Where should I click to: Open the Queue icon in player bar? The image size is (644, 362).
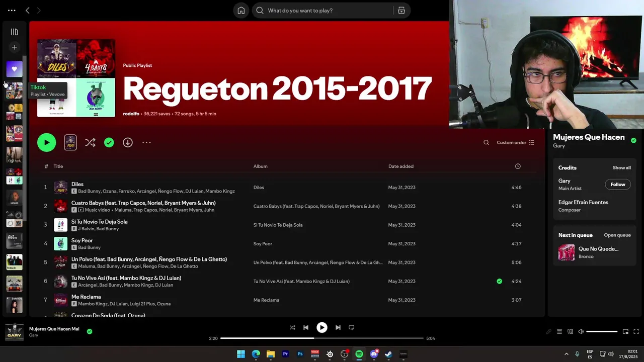(x=559, y=332)
